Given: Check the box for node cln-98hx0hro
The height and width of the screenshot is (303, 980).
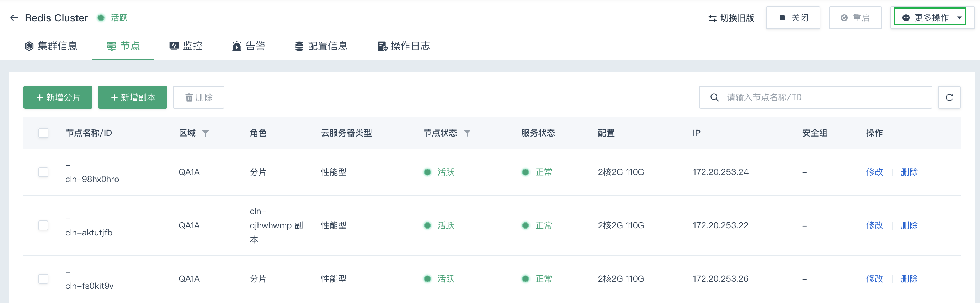Looking at the screenshot, I should point(43,172).
